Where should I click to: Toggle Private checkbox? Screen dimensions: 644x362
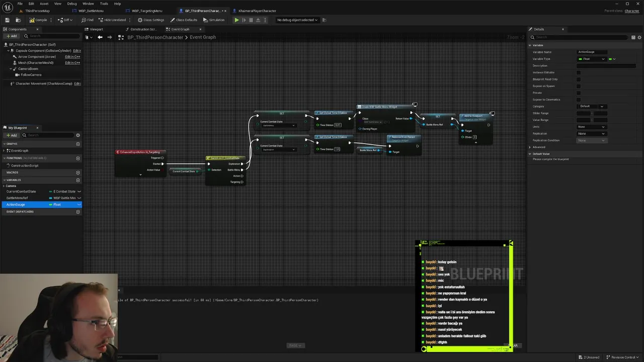point(578,93)
